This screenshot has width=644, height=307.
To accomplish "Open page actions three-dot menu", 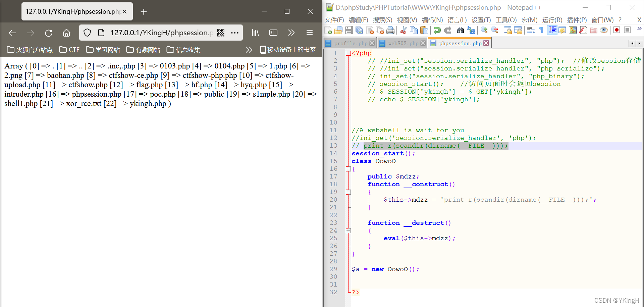I will pos(235,33).
